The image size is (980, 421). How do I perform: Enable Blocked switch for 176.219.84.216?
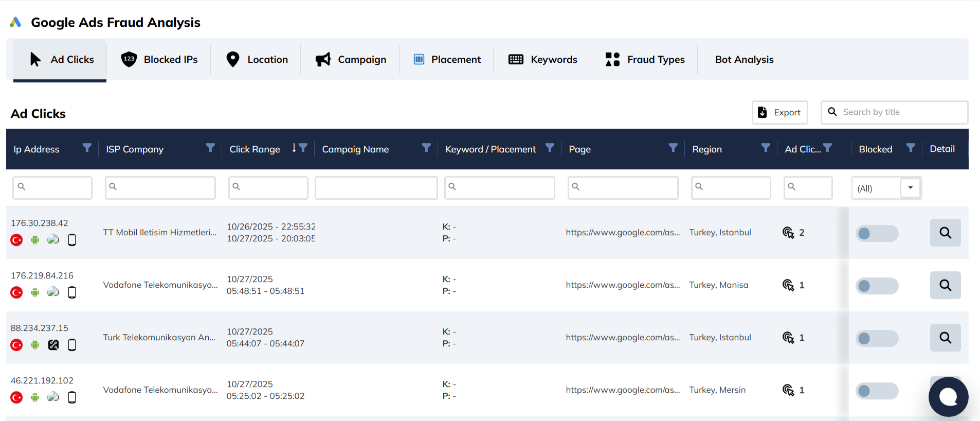[x=877, y=286]
